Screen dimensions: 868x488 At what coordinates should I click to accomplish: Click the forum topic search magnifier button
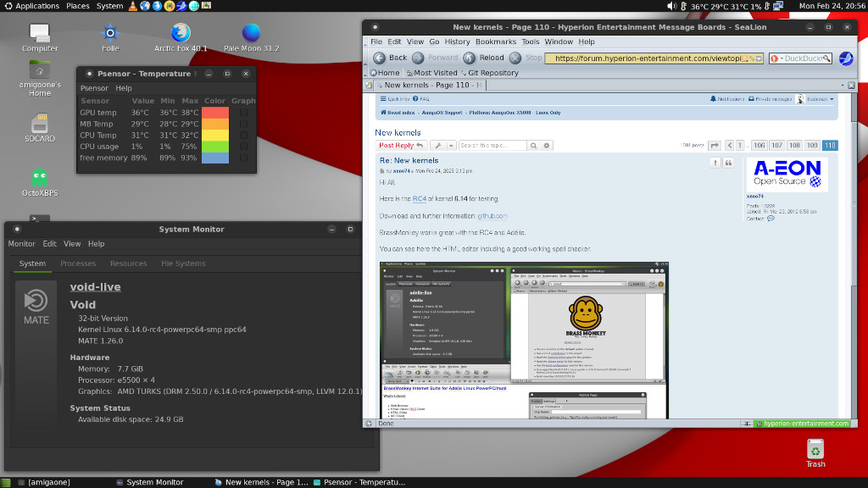coord(533,146)
